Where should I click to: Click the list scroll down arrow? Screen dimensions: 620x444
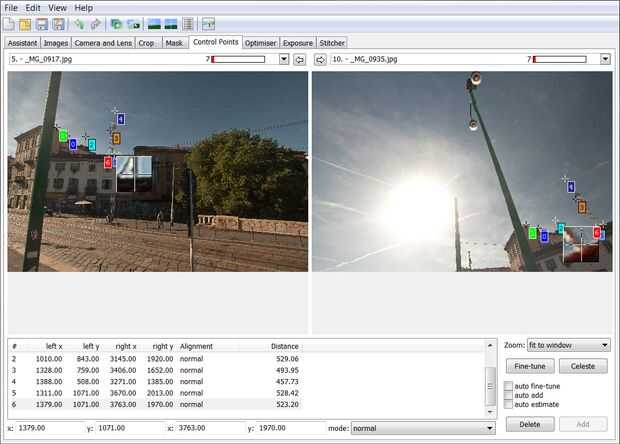click(490, 412)
